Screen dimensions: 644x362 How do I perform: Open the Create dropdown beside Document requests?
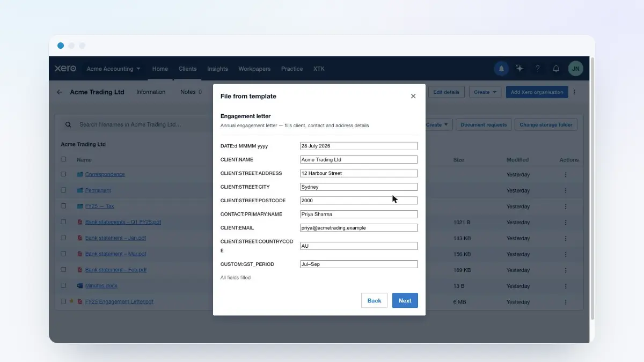coord(438,124)
